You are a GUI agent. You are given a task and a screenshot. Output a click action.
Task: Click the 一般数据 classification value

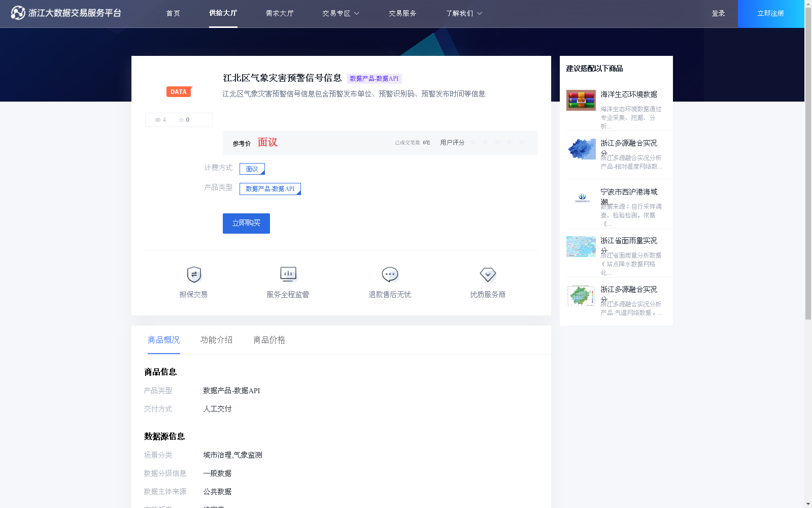pyautogui.click(x=217, y=473)
